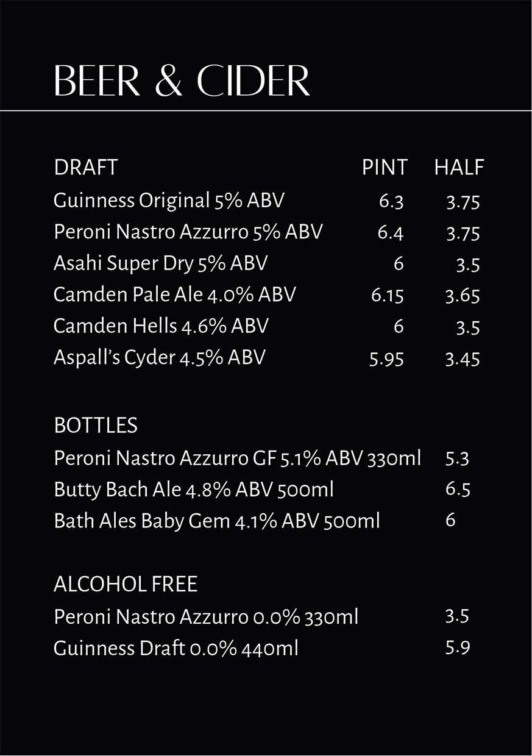Click Camden Hells 4.6% ABV entry

(x=161, y=326)
